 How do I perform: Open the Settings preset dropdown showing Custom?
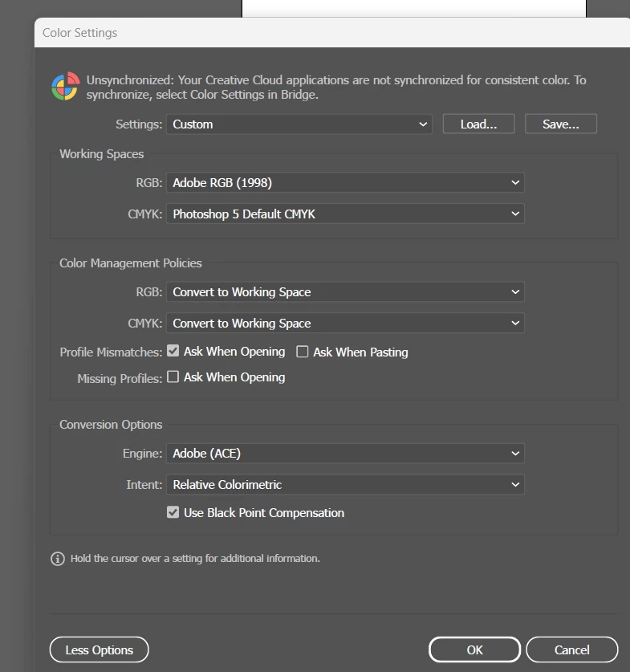(299, 124)
